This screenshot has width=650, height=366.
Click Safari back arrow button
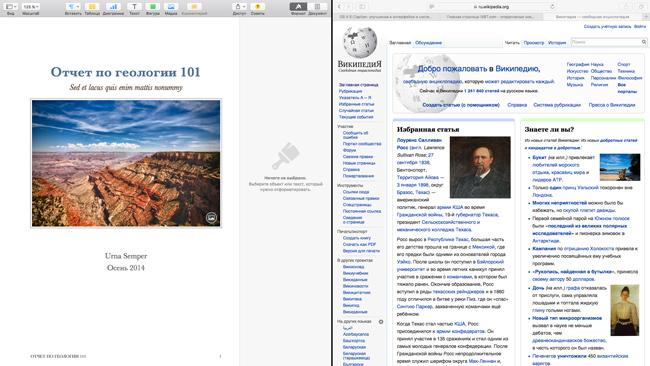click(340, 7)
